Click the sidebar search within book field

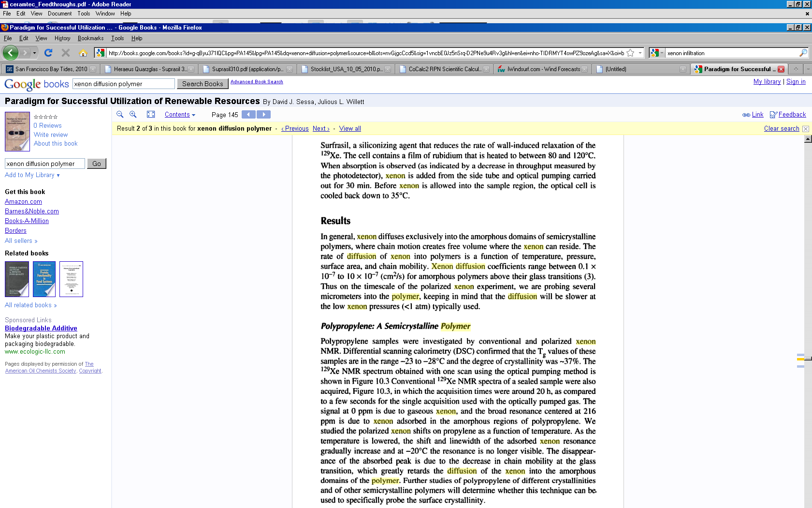[x=45, y=164]
